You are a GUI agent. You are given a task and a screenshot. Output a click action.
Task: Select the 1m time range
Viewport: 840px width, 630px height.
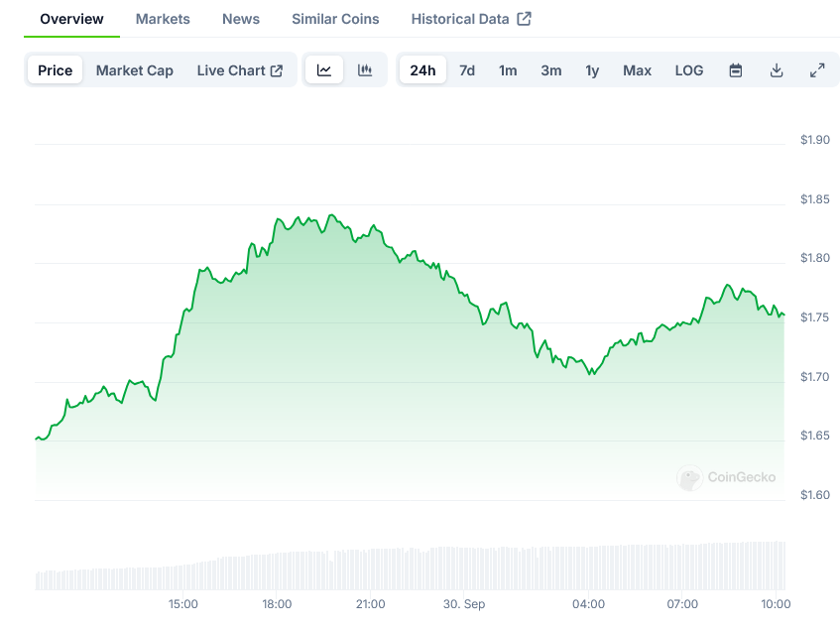point(508,70)
